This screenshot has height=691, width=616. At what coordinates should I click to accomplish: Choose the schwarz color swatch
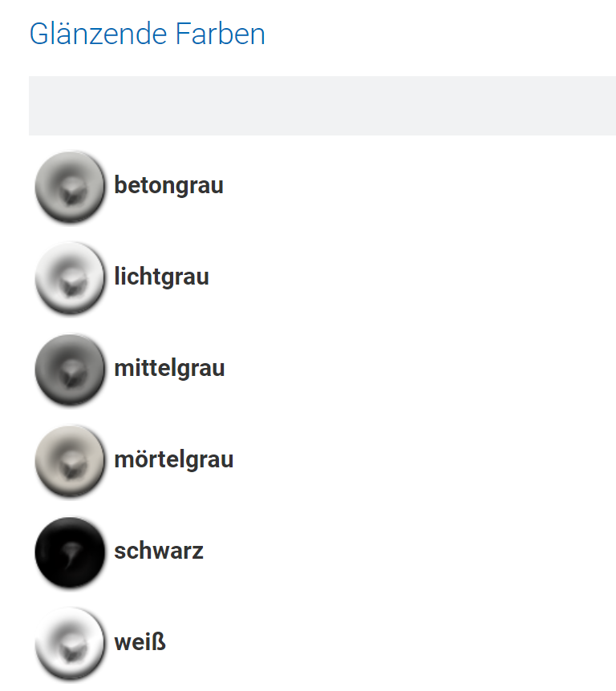(70, 552)
